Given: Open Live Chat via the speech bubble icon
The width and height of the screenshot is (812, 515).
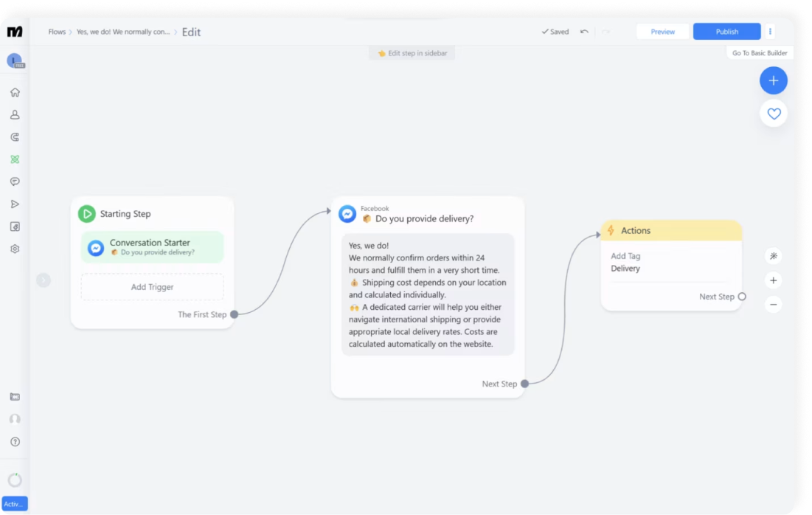Looking at the screenshot, I should click(x=15, y=182).
